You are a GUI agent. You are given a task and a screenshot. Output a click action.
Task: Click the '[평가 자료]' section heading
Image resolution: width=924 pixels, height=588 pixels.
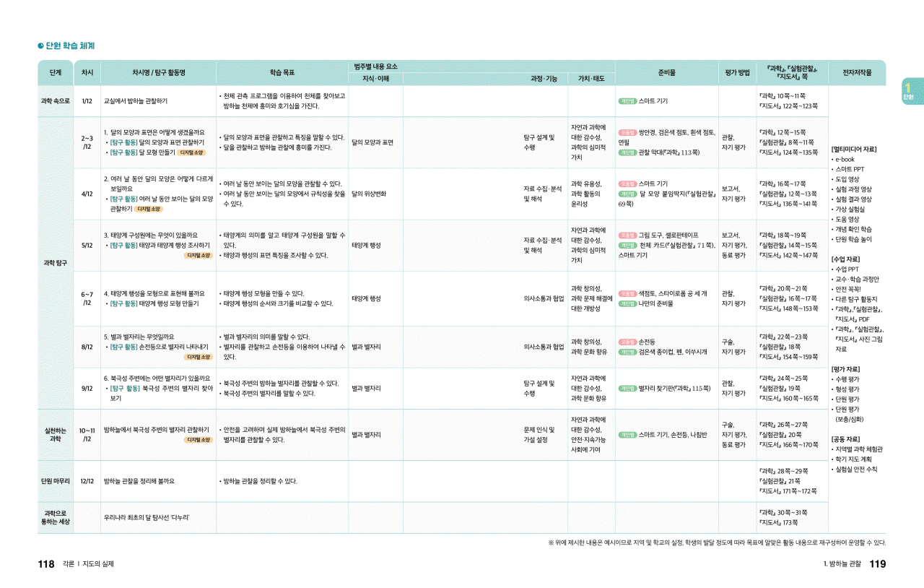point(845,369)
